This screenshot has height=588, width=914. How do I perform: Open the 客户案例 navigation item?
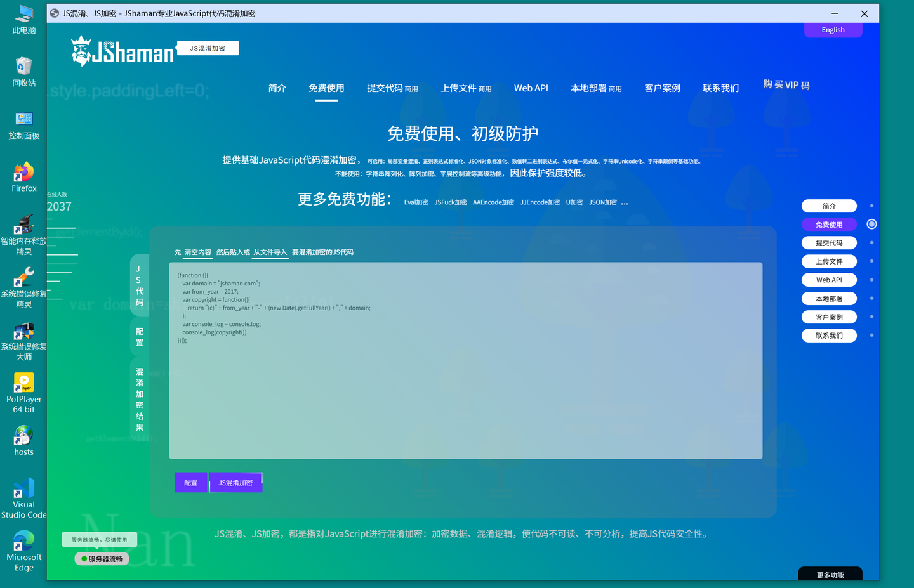tap(662, 88)
